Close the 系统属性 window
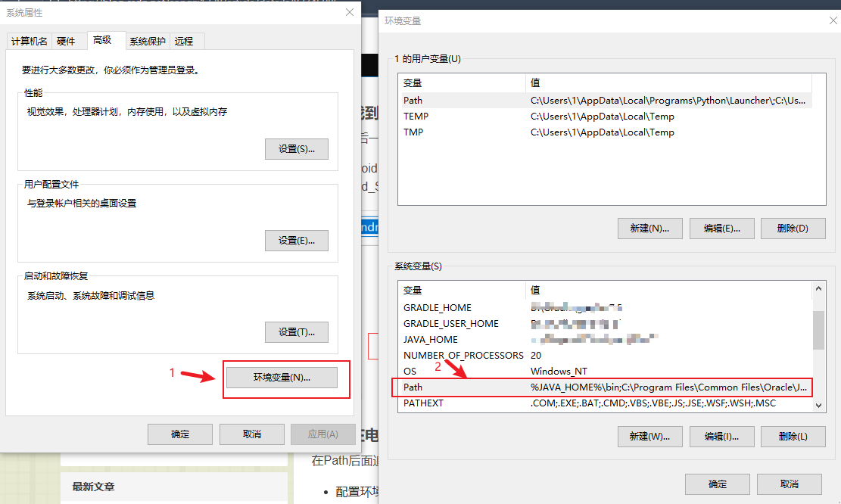The width and height of the screenshot is (841, 504). 350,12
